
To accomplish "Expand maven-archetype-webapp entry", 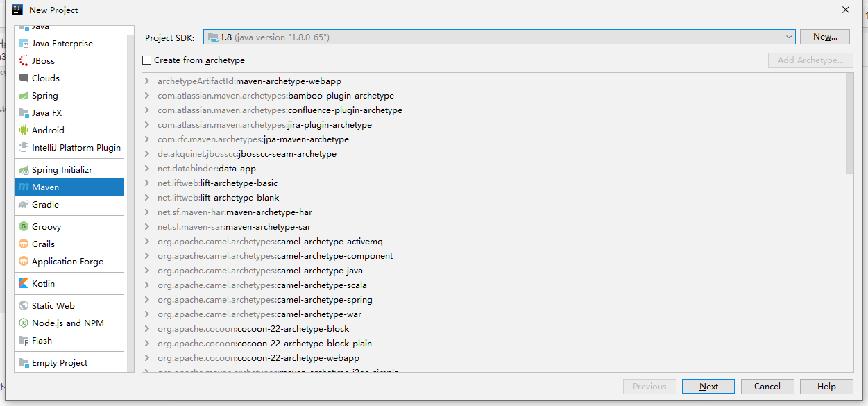I will 147,81.
